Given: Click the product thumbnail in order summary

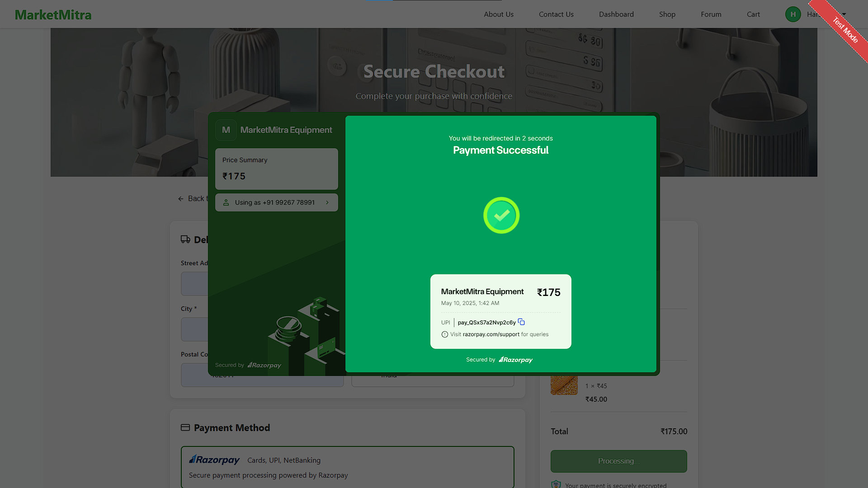Looking at the screenshot, I should [x=564, y=385].
